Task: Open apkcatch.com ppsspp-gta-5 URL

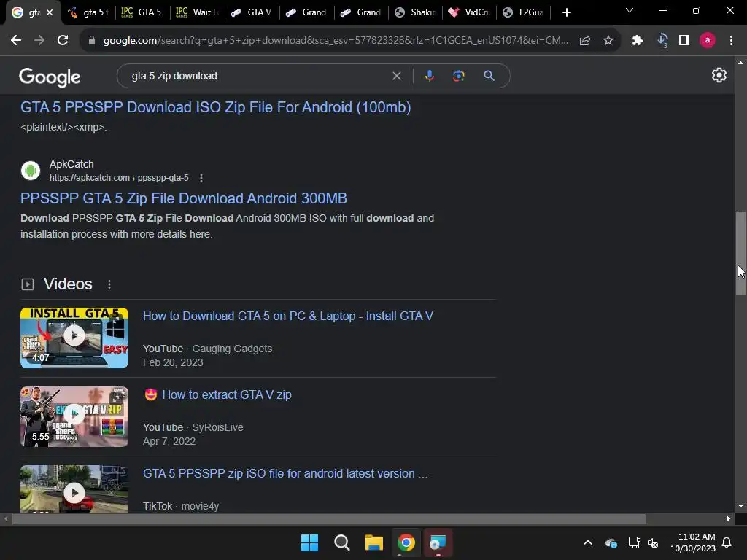Action: pos(119,178)
